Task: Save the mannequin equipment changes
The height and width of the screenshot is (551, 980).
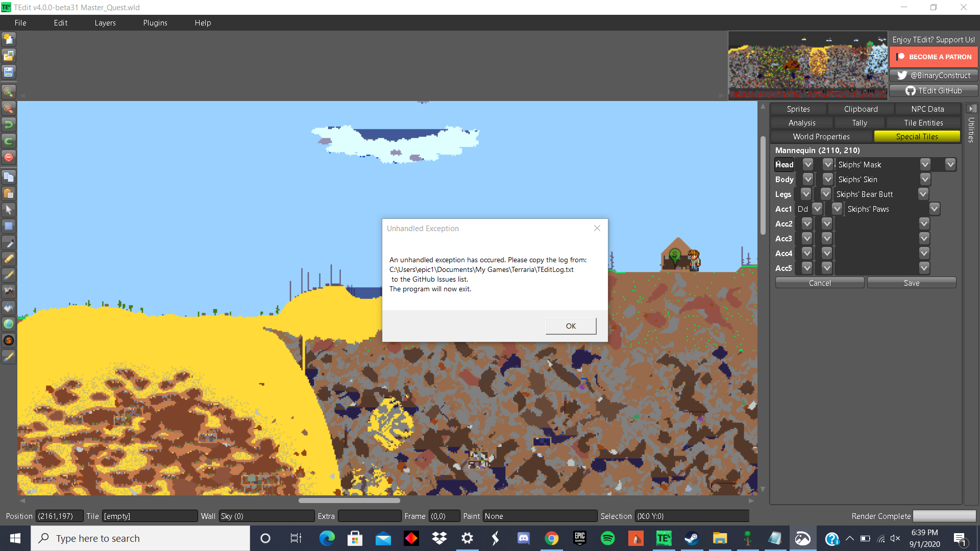Action: (x=912, y=283)
